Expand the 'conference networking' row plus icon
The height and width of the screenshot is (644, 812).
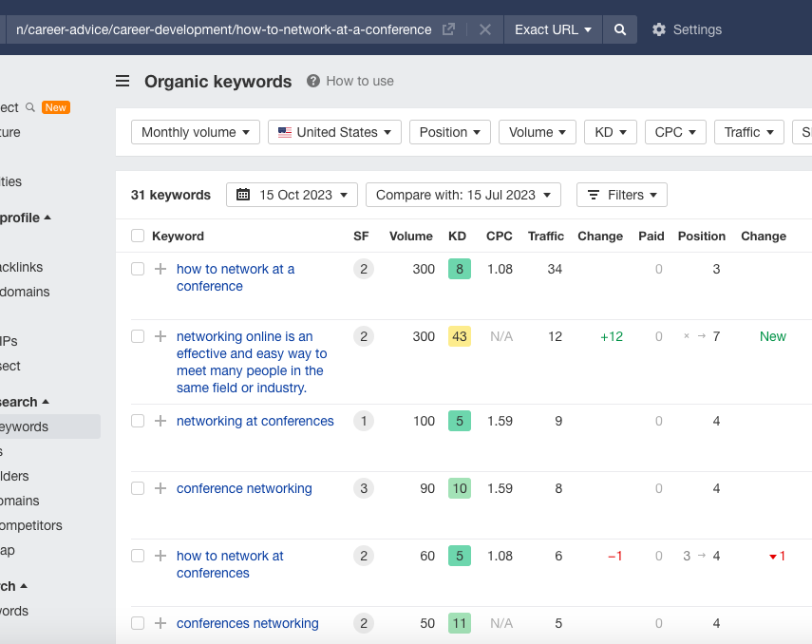pyautogui.click(x=160, y=488)
